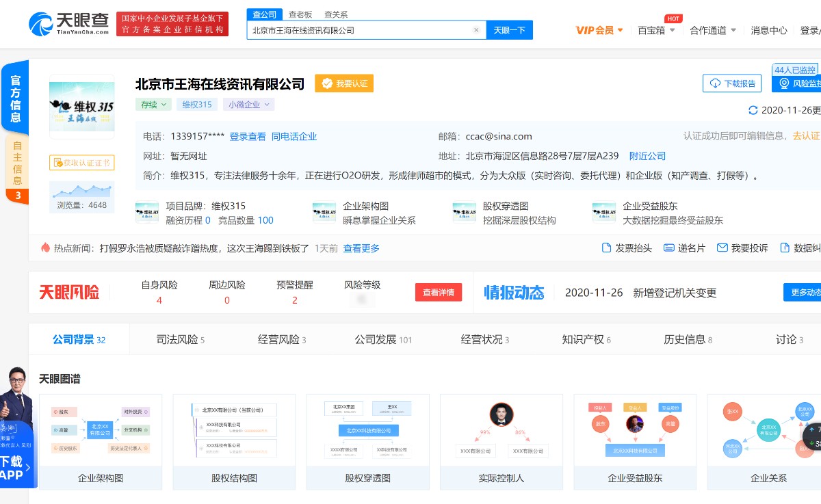Click the 递名片 icon

(x=669, y=248)
